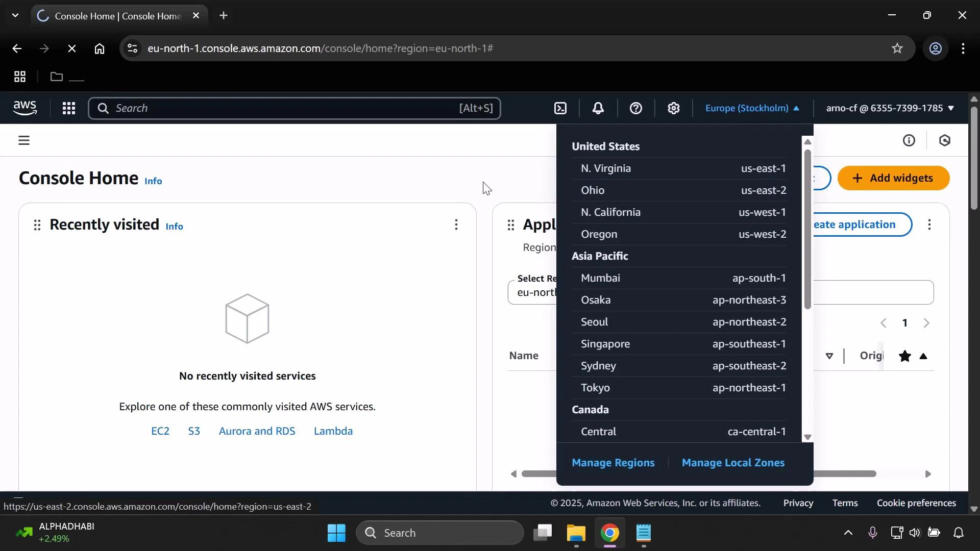Toggle the descending sort indicator on the column
The width and height of the screenshot is (980, 551).
click(830, 356)
